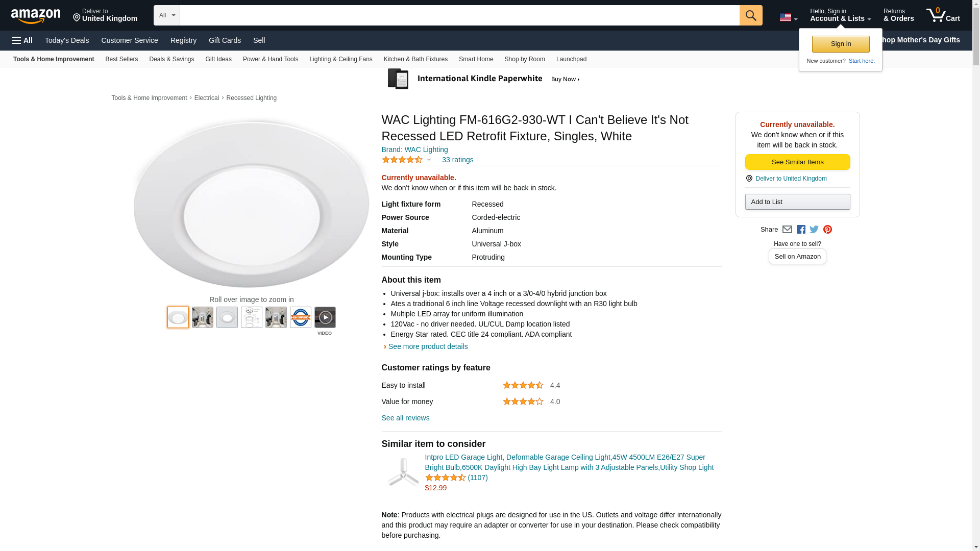Open the 33 ratings link

click(457, 160)
